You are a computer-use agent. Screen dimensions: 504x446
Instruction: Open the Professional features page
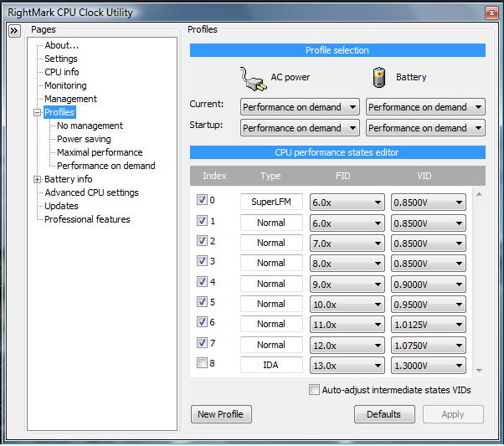coord(87,219)
